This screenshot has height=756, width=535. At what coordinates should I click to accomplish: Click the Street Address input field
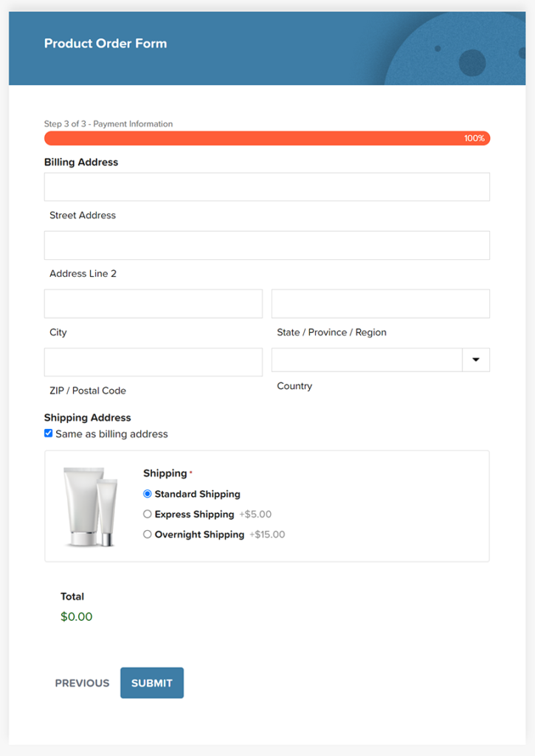pos(267,187)
